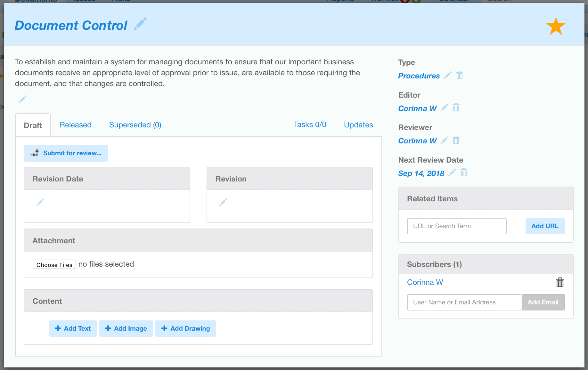Edit the Revision Date field pencil
Image resolution: width=588 pixels, height=370 pixels.
pos(40,202)
